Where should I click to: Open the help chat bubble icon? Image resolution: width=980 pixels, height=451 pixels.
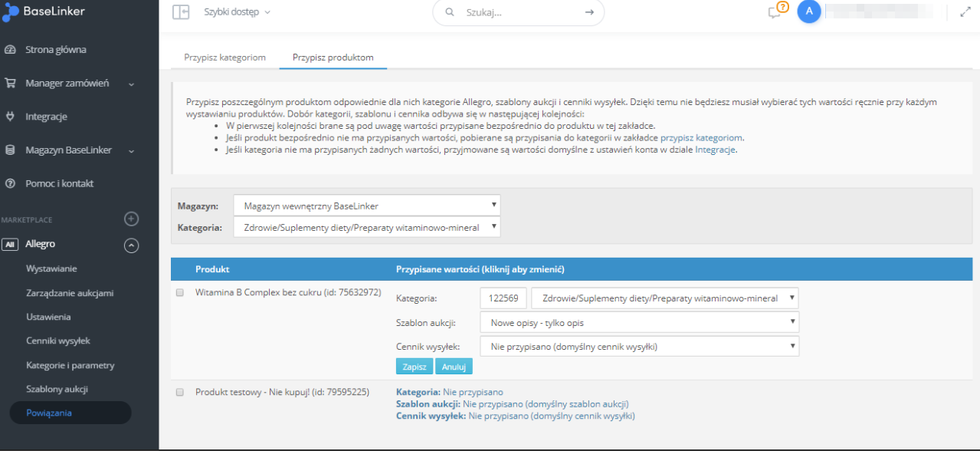click(x=775, y=12)
